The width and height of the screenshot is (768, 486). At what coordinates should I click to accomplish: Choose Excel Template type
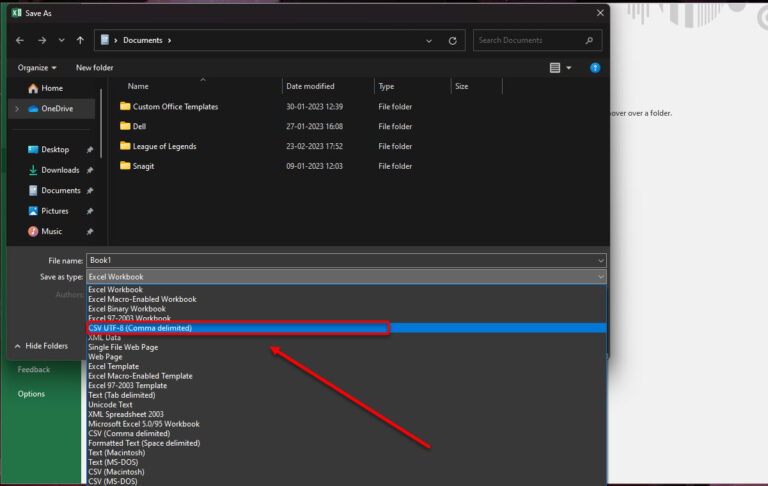point(346,366)
